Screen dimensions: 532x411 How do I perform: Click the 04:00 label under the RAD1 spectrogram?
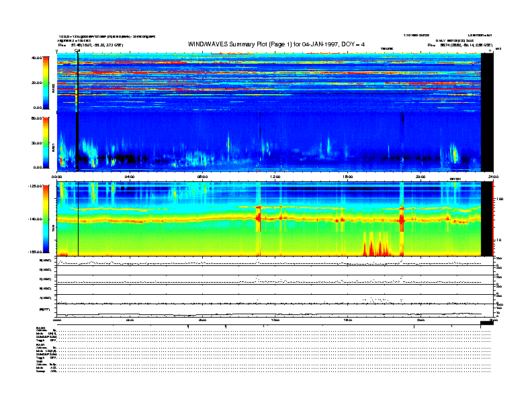(130, 177)
